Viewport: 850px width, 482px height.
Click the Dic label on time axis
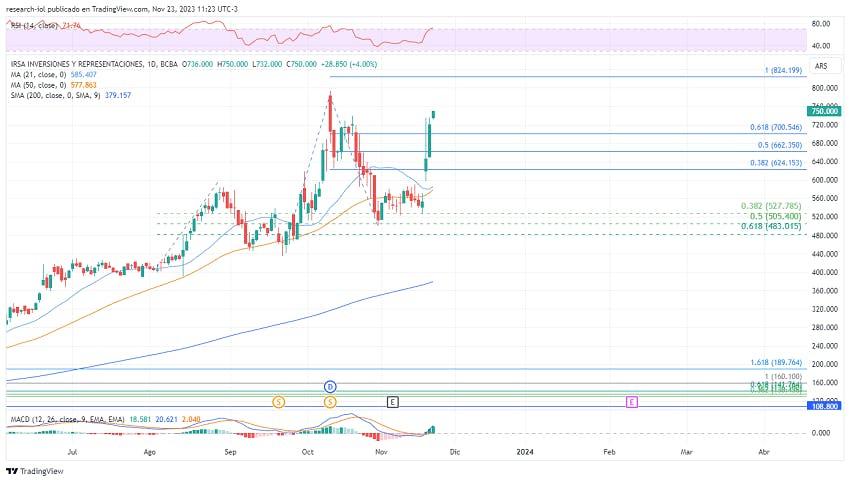(455, 452)
